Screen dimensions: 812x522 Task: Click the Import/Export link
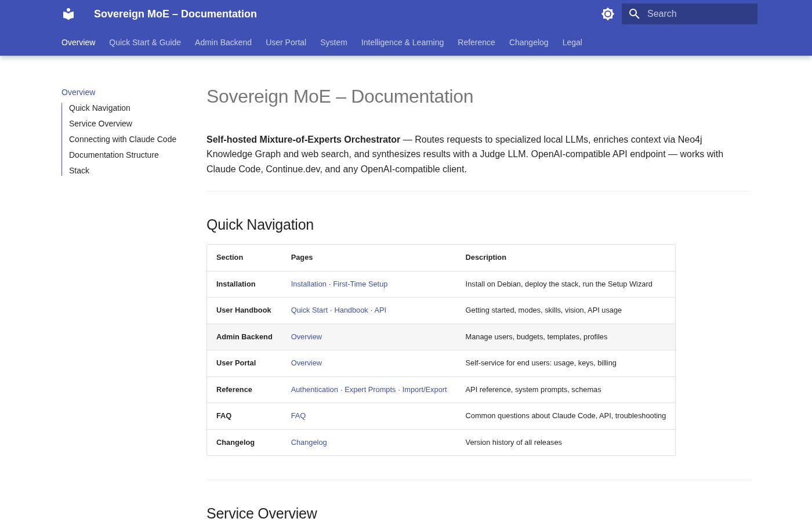425,390
